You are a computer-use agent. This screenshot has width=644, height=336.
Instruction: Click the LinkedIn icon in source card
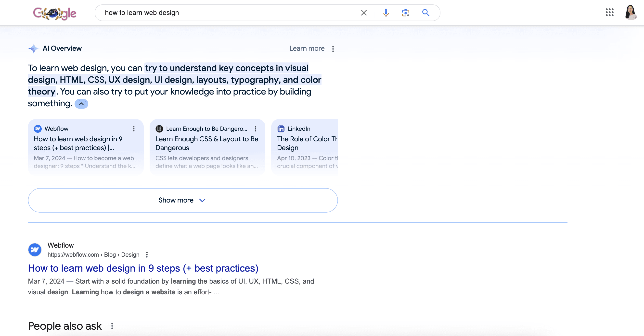pos(281,129)
